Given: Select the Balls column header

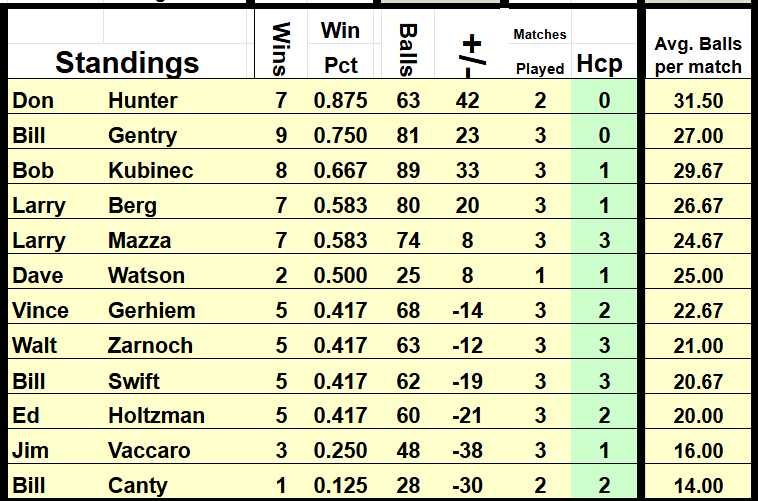Looking at the screenshot, I should pyautogui.click(x=407, y=46).
